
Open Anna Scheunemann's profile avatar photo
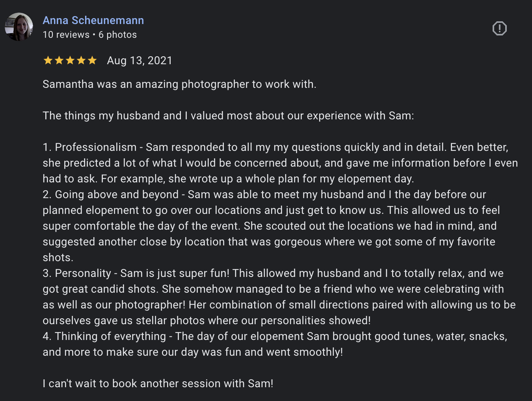point(19,27)
